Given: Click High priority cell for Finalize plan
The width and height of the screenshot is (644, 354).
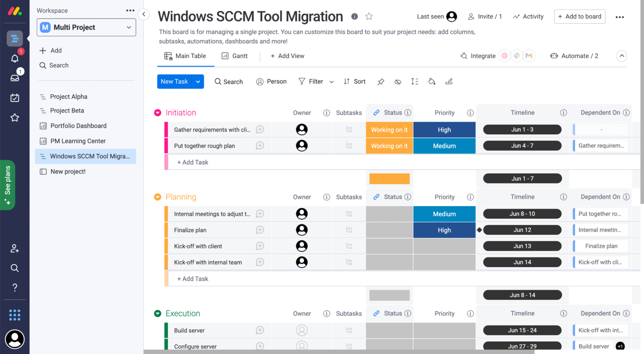Looking at the screenshot, I should click(x=444, y=230).
